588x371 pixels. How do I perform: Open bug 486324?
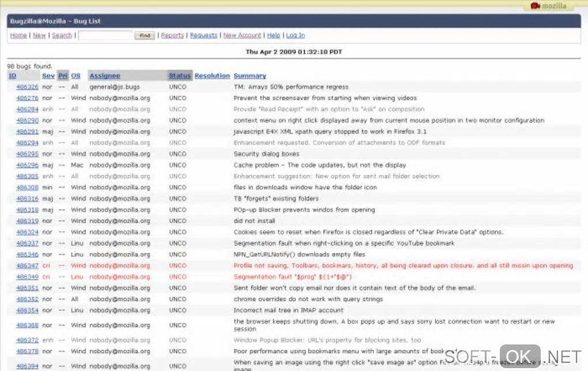pos(27,233)
